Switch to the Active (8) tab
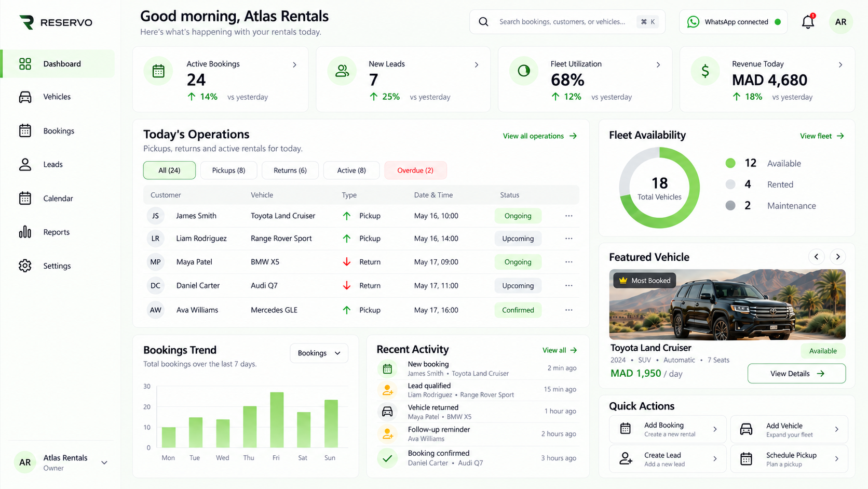The width and height of the screenshot is (868, 489). point(351,170)
